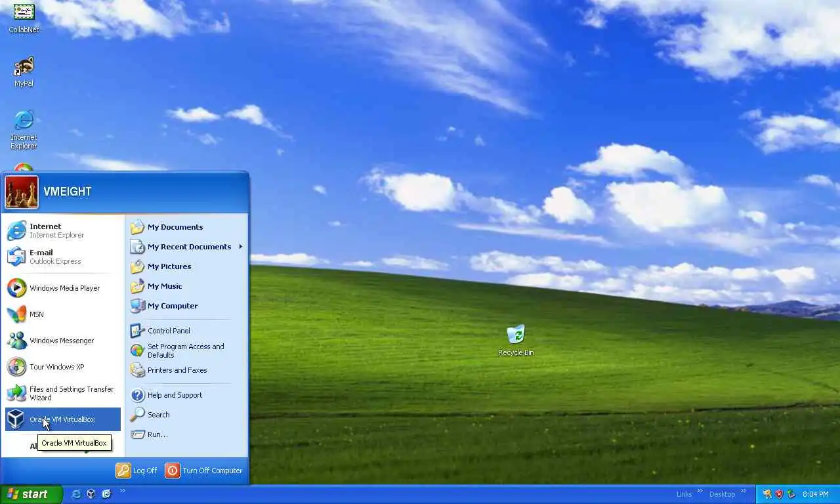The height and width of the screenshot is (504, 840).
Task: Open Search from the Start menu
Action: (186, 415)
